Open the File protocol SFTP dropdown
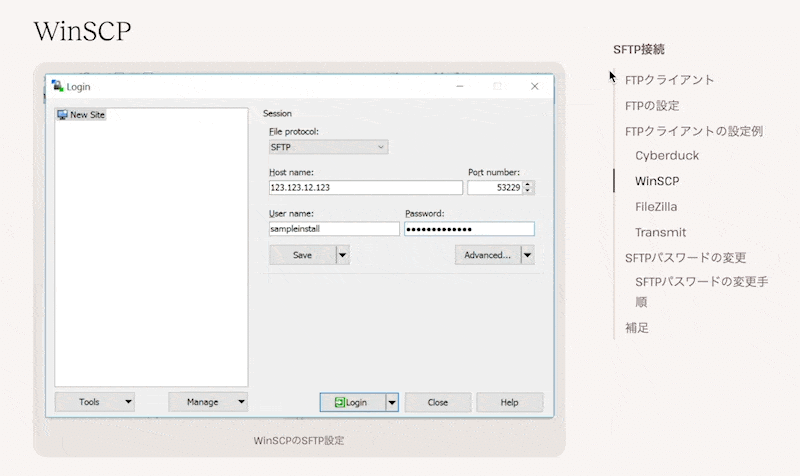 329,147
